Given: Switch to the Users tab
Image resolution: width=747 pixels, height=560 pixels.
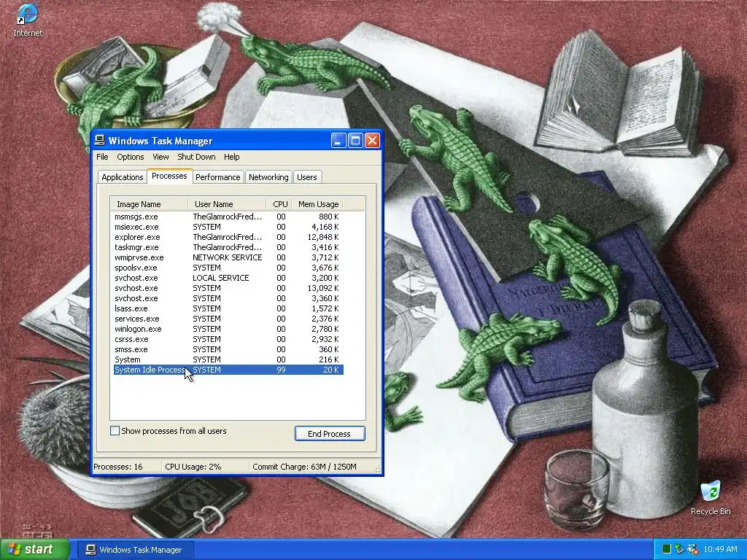Looking at the screenshot, I should tap(307, 177).
